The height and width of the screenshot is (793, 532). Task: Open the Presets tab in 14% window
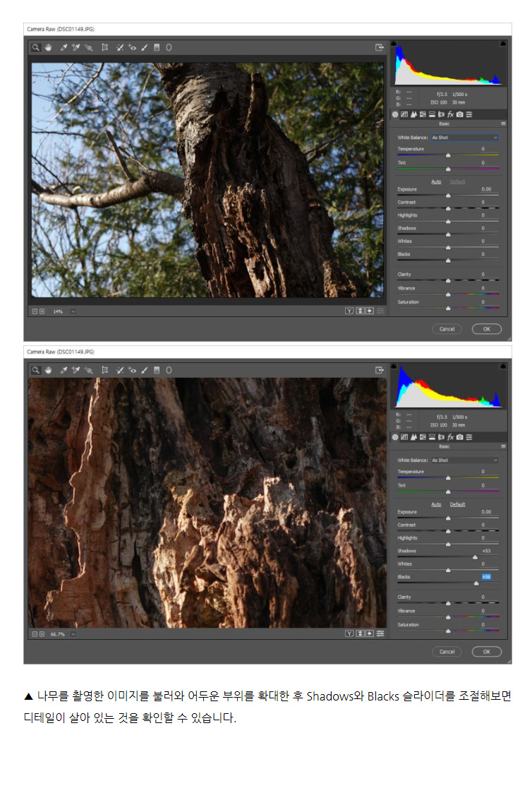pos(468,115)
